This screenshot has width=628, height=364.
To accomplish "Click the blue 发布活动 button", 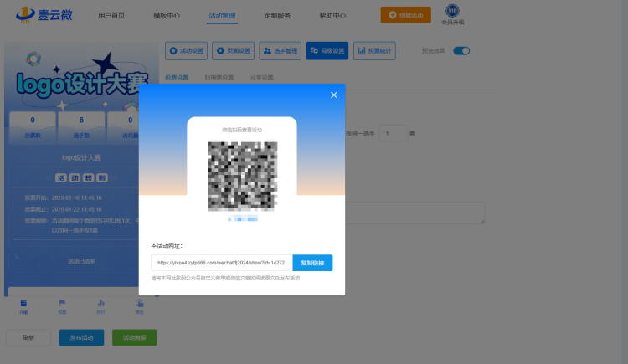I will [81, 337].
